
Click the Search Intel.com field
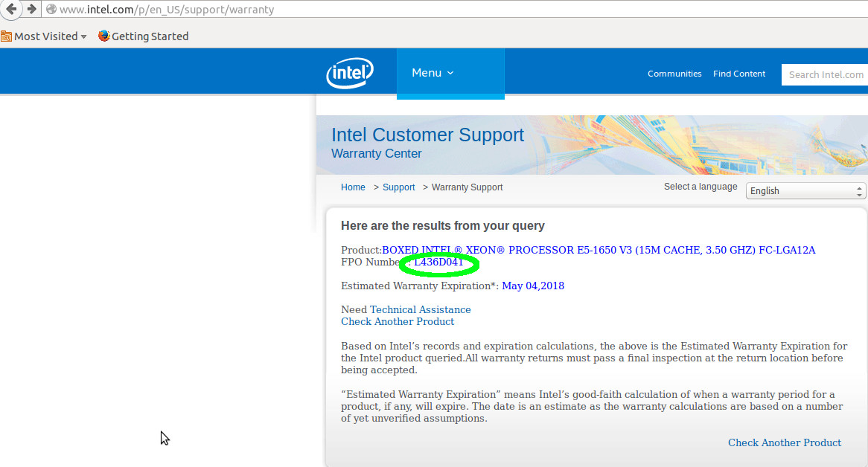pos(825,74)
